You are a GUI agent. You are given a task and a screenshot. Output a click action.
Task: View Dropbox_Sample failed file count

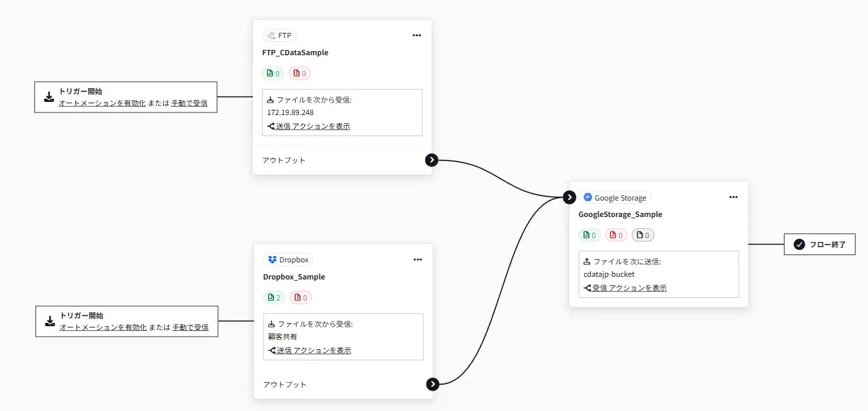pos(301,297)
